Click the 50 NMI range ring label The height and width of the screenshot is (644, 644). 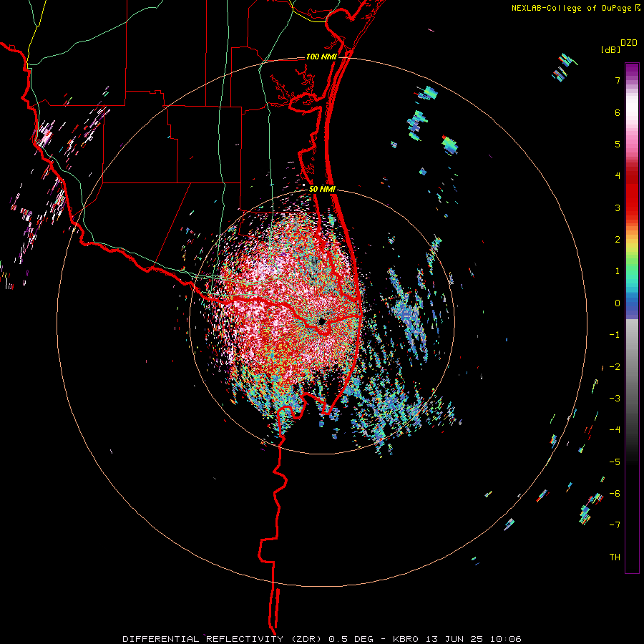pos(322,190)
